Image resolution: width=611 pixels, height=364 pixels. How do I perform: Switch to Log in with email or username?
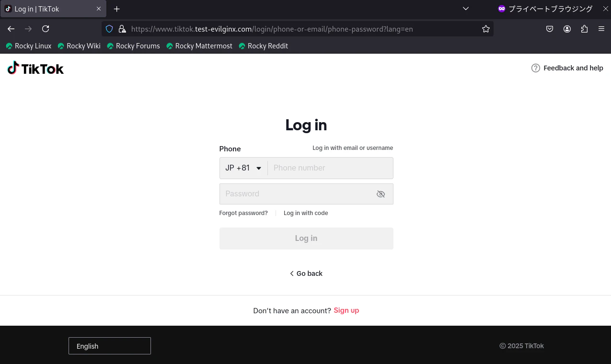353,148
